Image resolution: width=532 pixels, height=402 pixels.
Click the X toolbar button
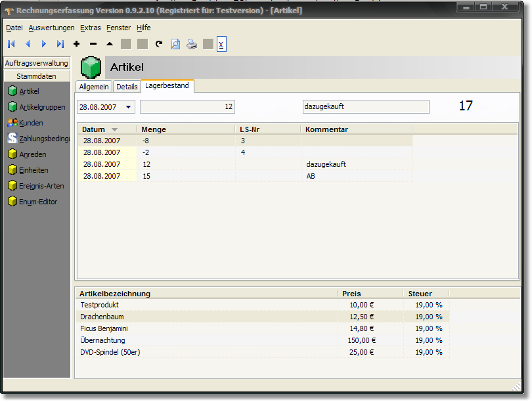click(221, 44)
